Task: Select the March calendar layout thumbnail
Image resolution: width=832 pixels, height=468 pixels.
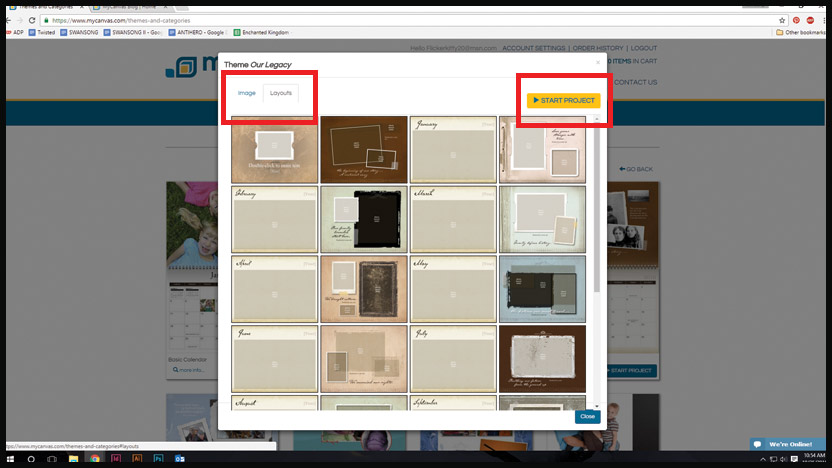Action: pos(453,219)
